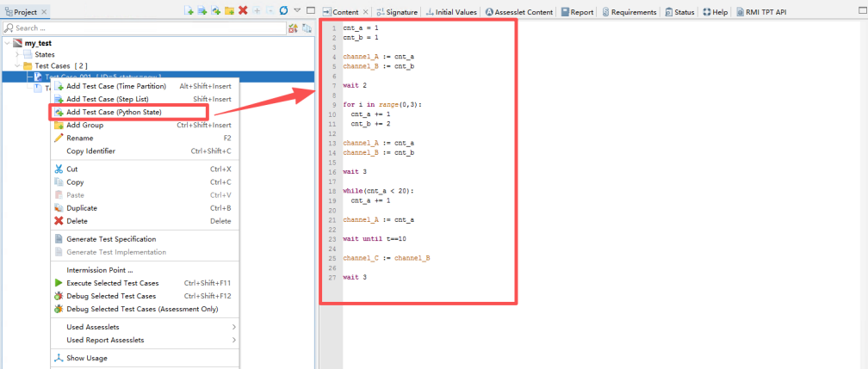Click code line 'channel_C := channel_B'
The height and width of the screenshot is (369, 868).
coord(387,258)
